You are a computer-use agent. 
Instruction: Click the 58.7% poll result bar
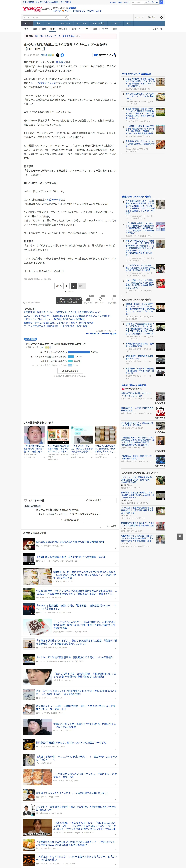(x=79, y=352)
